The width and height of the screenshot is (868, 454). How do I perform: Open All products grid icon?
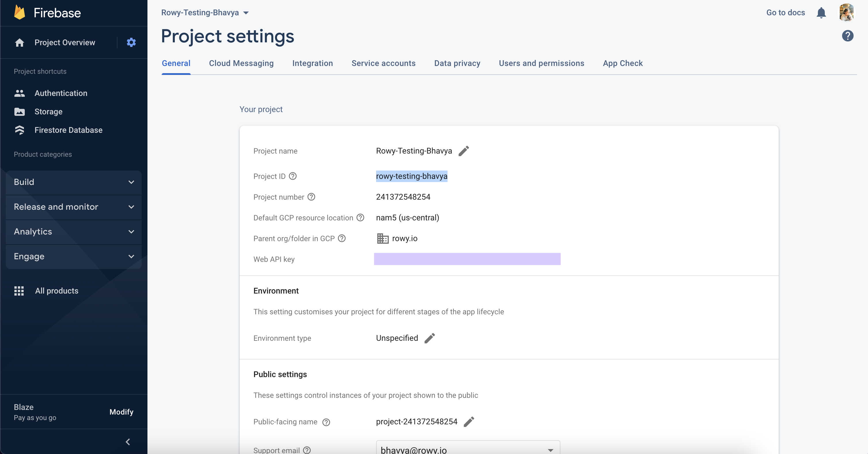[x=19, y=291]
